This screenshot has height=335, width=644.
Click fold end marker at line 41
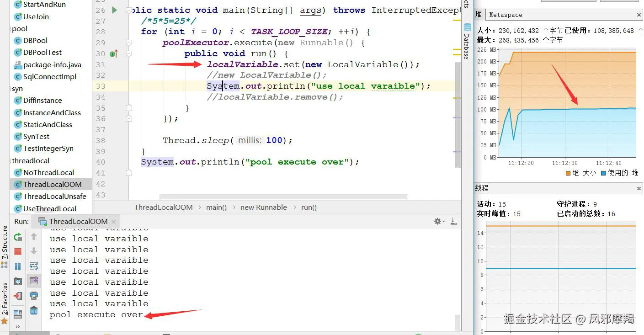(x=128, y=173)
